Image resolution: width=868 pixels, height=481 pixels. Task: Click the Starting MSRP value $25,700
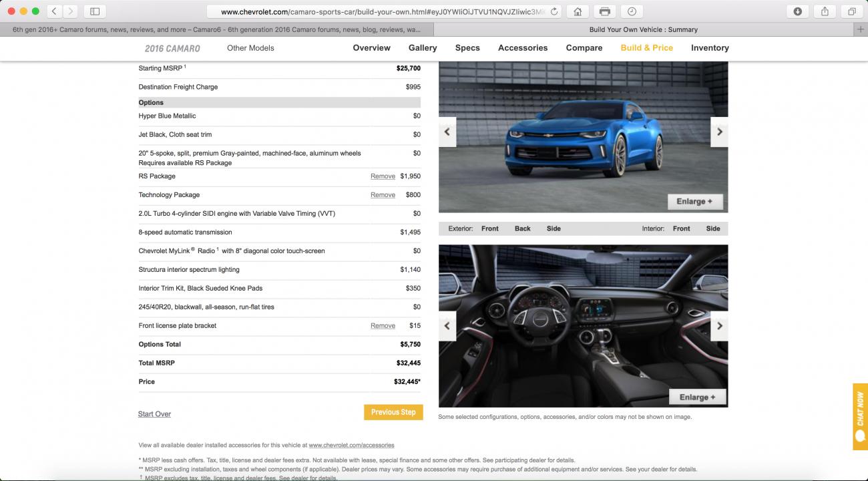409,68
